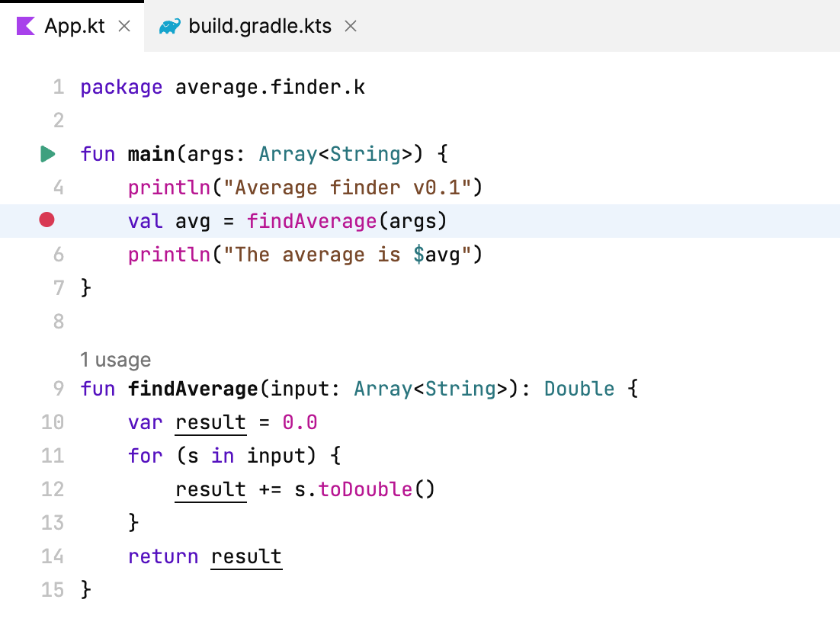
Task: Click toDouble in the for loop body
Action: pyautogui.click(x=365, y=489)
